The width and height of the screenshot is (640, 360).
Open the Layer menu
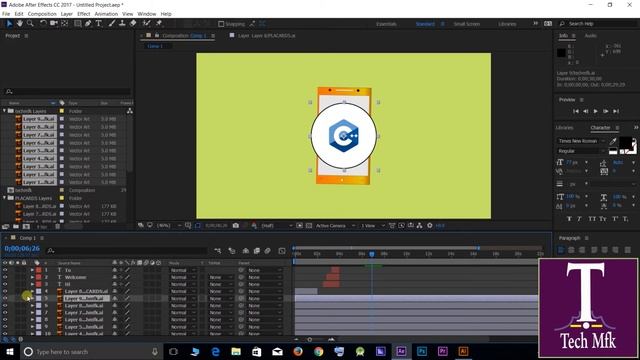[67, 14]
